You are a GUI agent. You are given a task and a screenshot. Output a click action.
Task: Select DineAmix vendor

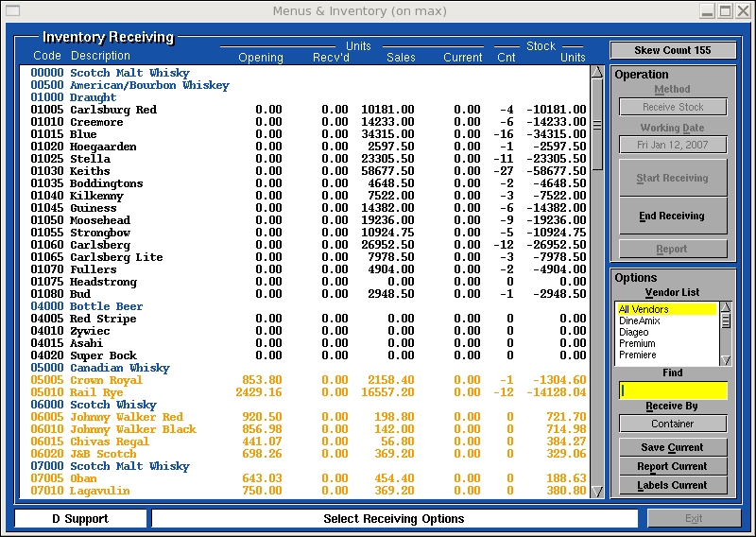click(x=667, y=320)
